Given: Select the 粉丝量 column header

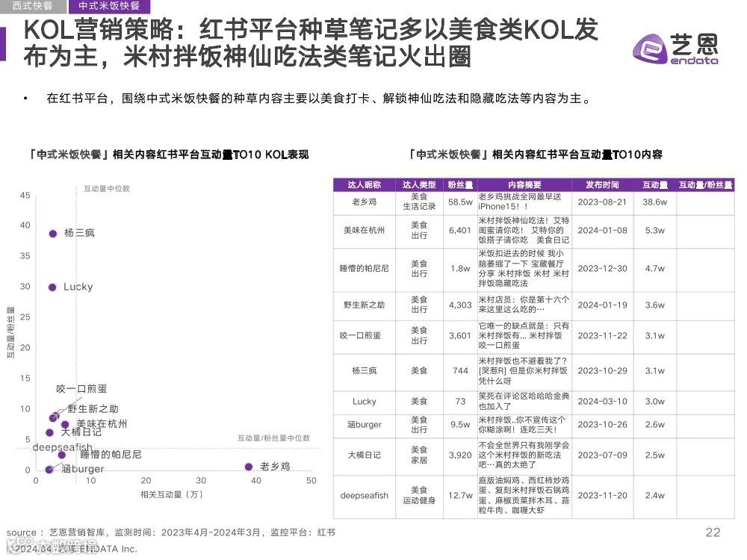Looking at the screenshot, I should 460,184.
